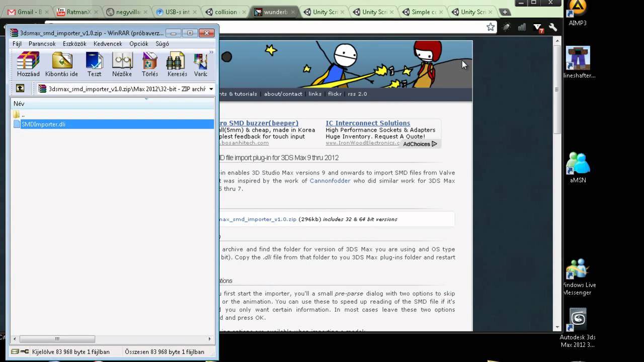Open the Windows Live Messenger desktop shortcut
This screenshot has width=644, height=362.
579,277
